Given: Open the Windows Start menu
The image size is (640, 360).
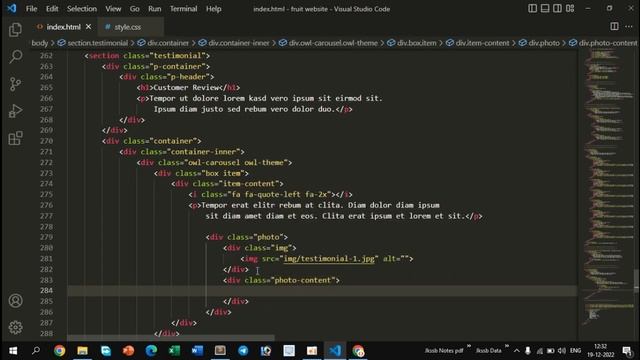Looking at the screenshot, I should [x=13, y=351].
